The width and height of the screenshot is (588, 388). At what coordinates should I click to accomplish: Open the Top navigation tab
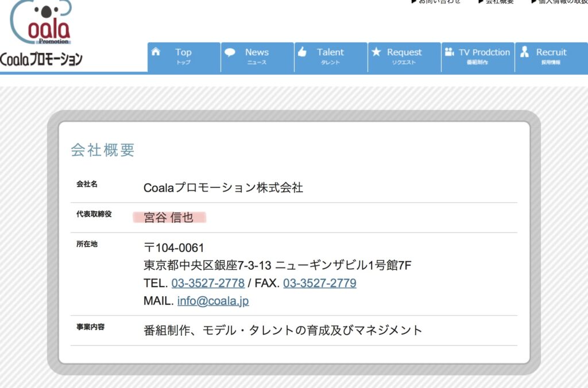[x=184, y=57]
